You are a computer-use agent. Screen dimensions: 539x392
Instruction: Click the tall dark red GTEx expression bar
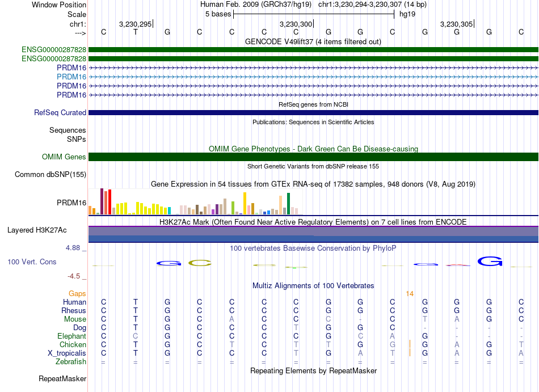coord(102,201)
